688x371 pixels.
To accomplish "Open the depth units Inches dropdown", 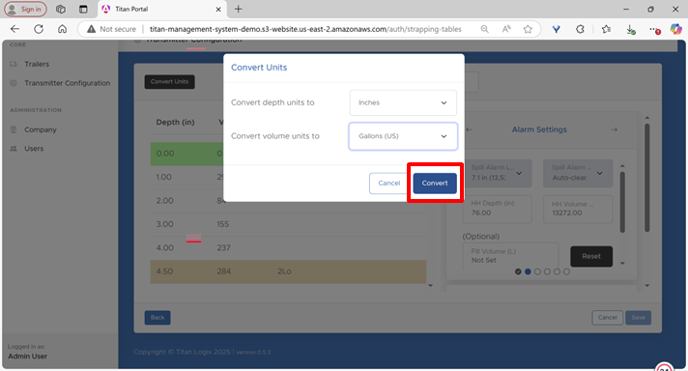I will [403, 103].
